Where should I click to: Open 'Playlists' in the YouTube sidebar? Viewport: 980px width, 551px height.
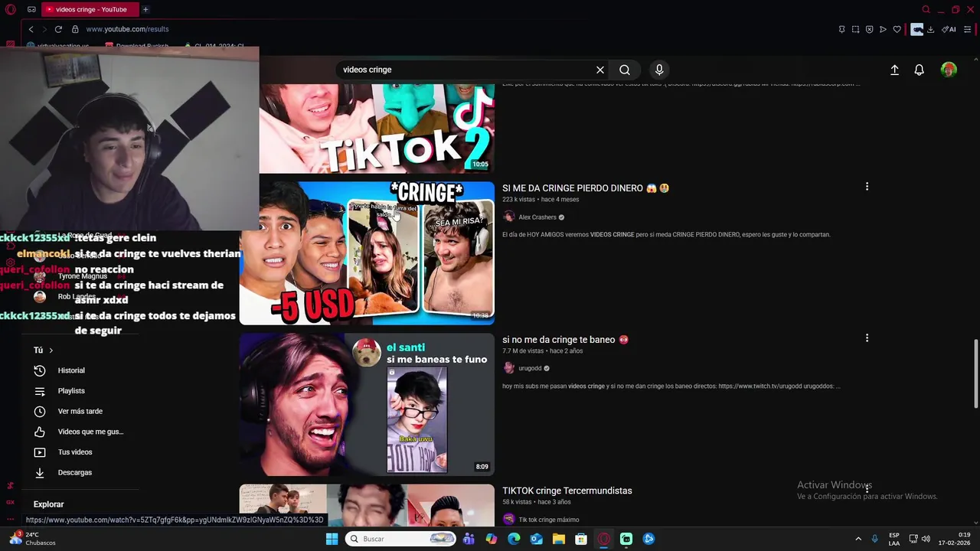(x=71, y=391)
